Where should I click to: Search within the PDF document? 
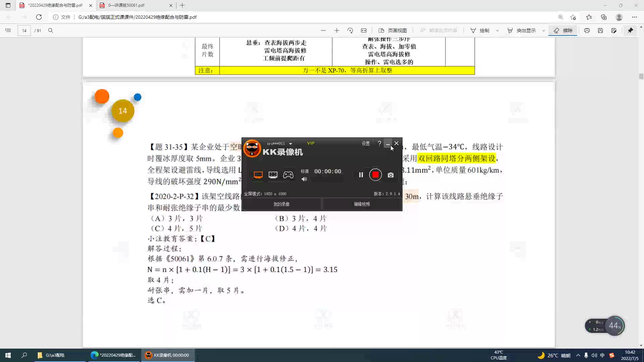[51, 31]
